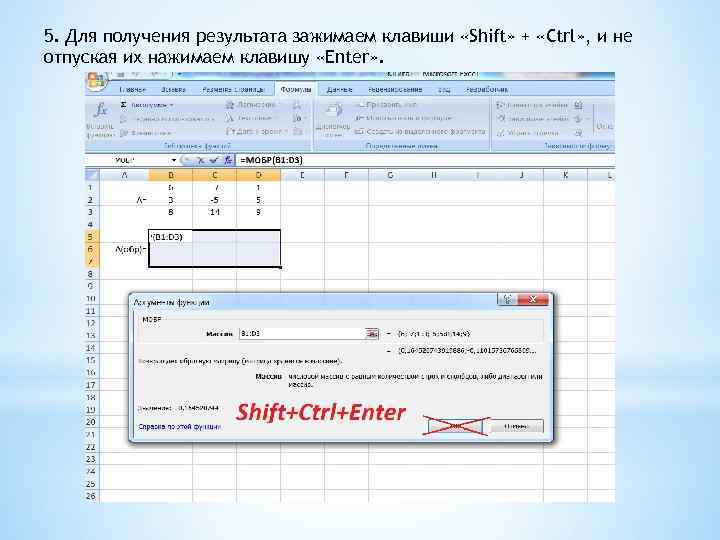Viewport: 720px width, 540px height.
Task: Open the Name Manager (Диспетчер имен)
Action: (x=333, y=118)
